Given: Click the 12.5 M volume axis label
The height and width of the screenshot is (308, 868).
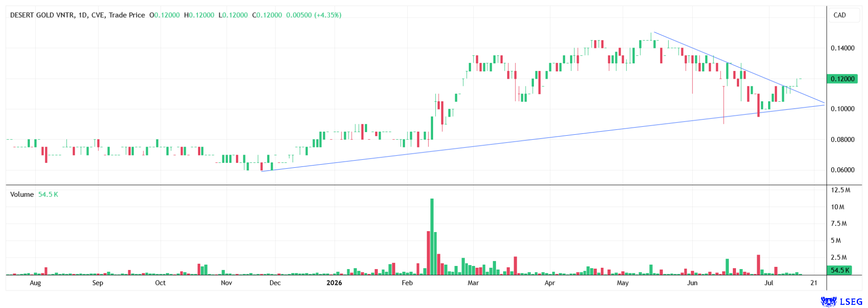Looking at the screenshot, I should click(x=840, y=190).
